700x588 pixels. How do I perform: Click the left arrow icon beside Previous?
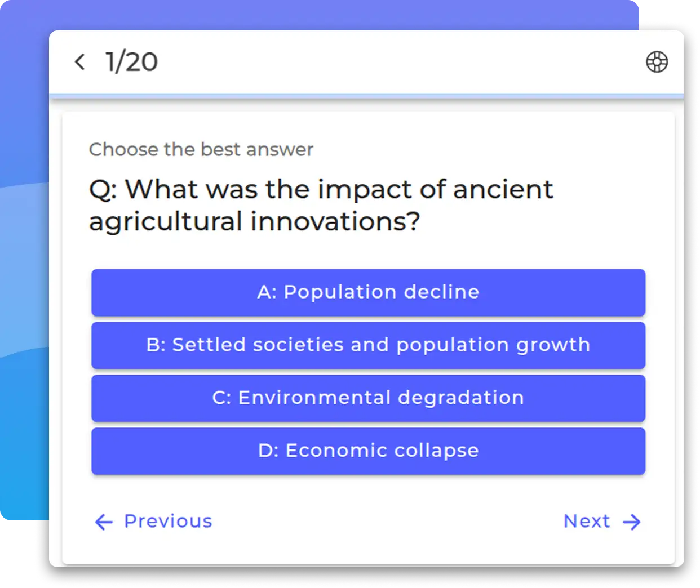104,522
